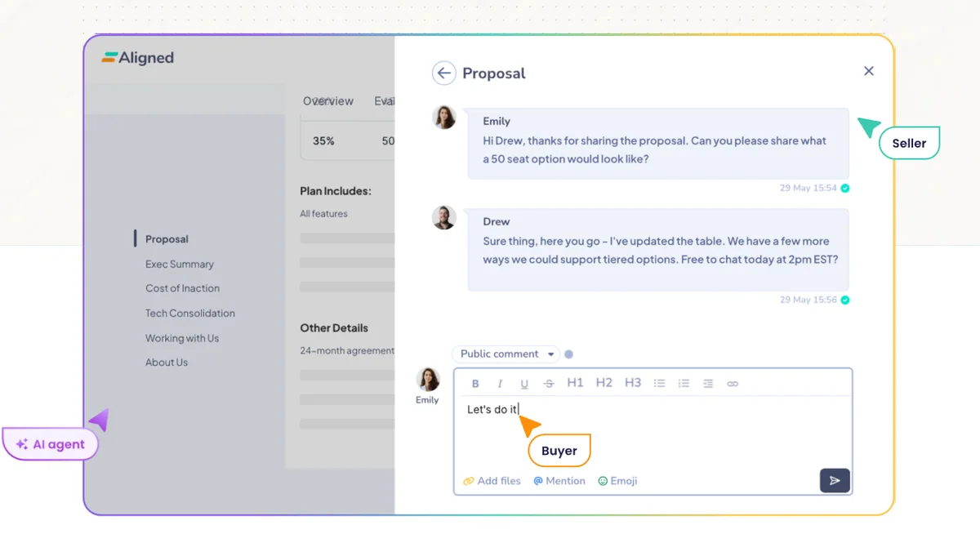Apply H2 heading style
980x543 pixels.
(604, 383)
